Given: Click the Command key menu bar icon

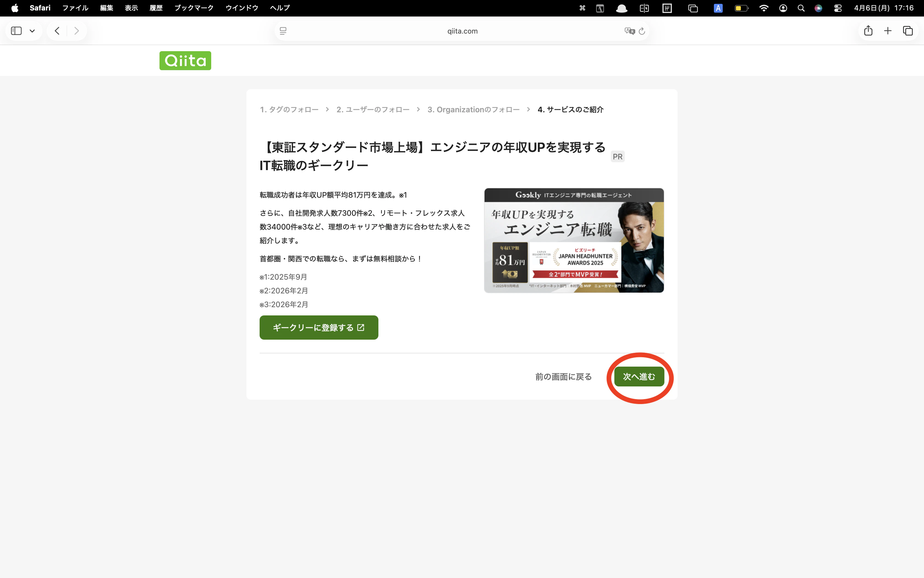Looking at the screenshot, I should click(x=582, y=8).
